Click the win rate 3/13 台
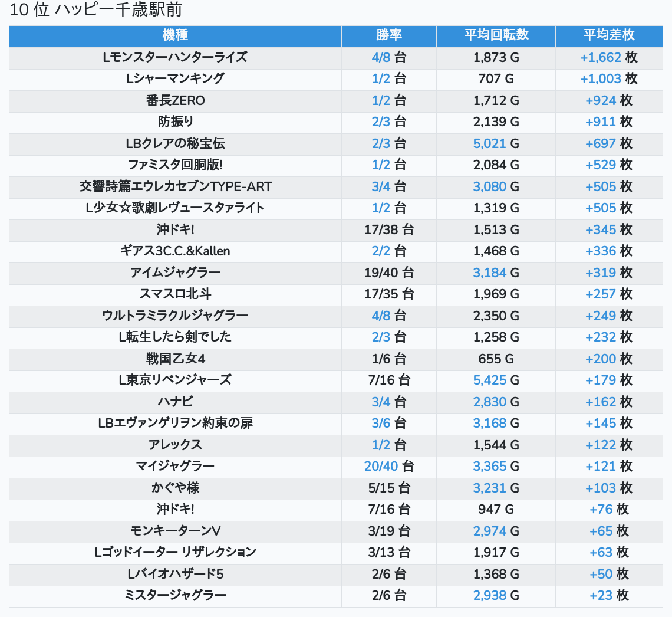The height and width of the screenshot is (617, 672). point(388,552)
